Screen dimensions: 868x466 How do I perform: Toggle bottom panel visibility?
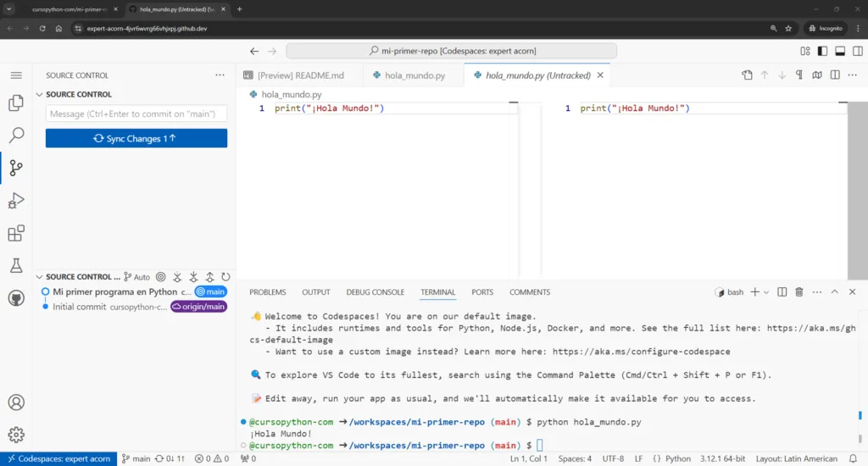point(840,51)
